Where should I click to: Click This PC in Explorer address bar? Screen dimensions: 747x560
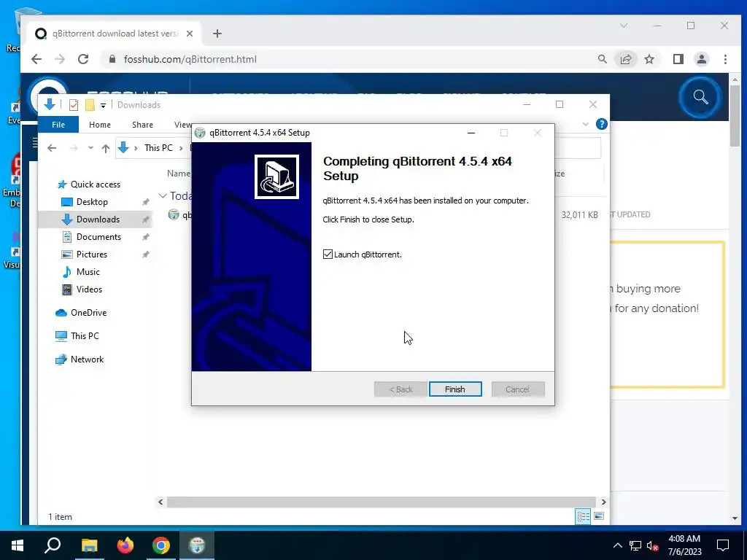[x=158, y=147]
